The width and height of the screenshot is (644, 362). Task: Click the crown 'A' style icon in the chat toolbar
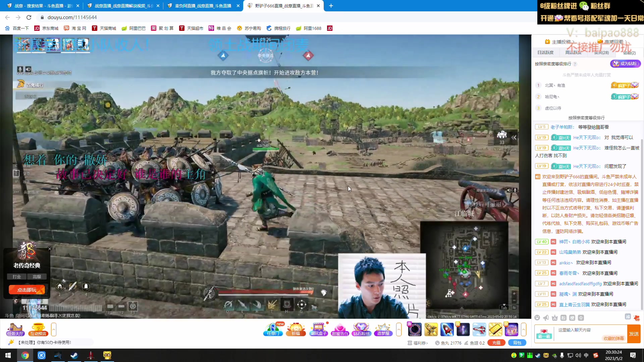coord(555,318)
